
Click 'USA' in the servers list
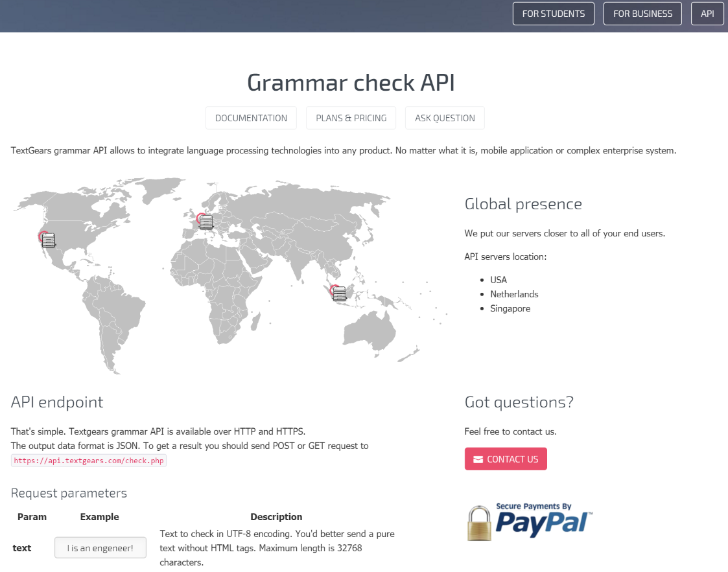pyautogui.click(x=498, y=280)
